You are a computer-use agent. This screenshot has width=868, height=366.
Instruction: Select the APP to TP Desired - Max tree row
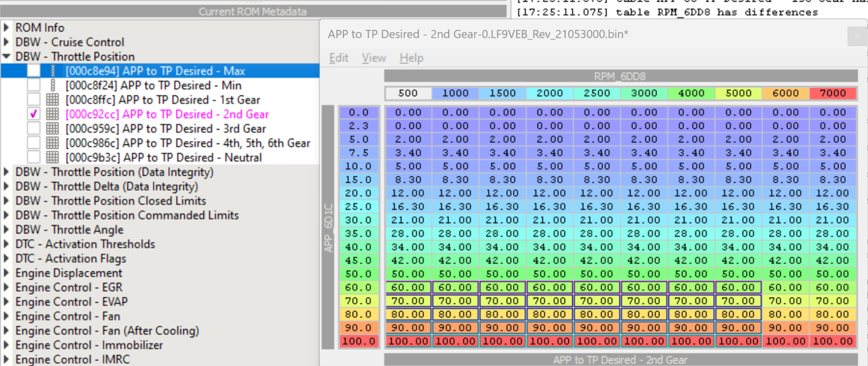(x=160, y=71)
